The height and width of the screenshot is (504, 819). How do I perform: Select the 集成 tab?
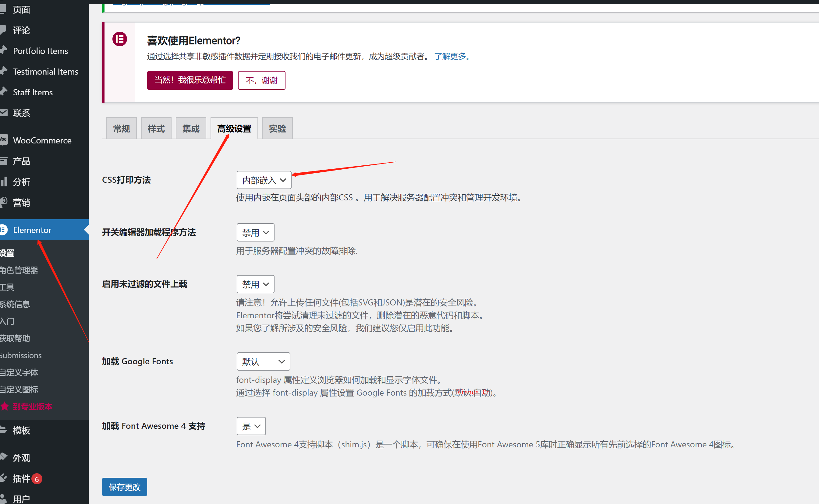coord(191,128)
